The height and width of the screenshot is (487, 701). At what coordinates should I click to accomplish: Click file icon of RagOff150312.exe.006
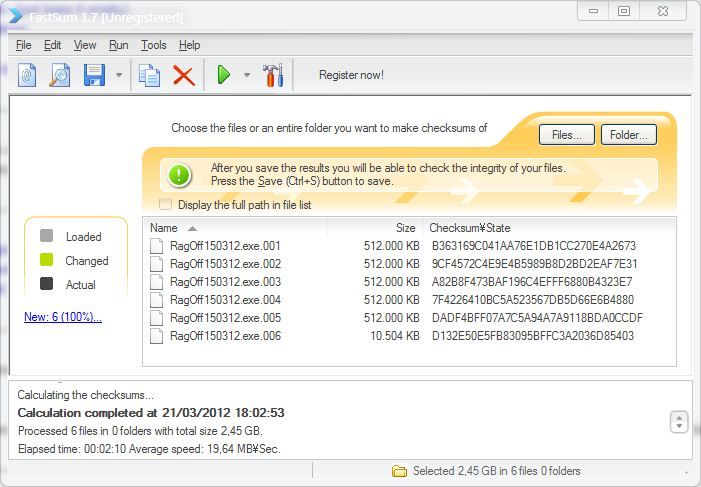point(156,336)
